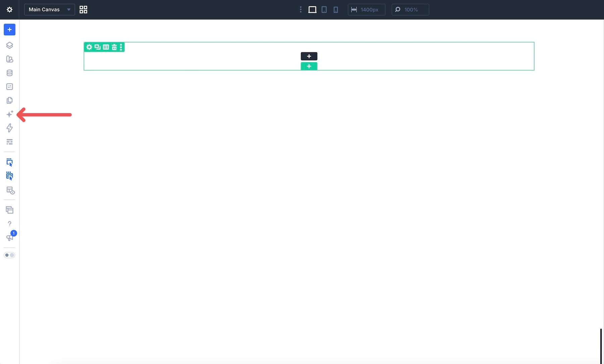This screenshot has height=364, width=604.
Task: Open the windows panel icon in sidebar
Action: pyautogui.click(x=9, y=210)
